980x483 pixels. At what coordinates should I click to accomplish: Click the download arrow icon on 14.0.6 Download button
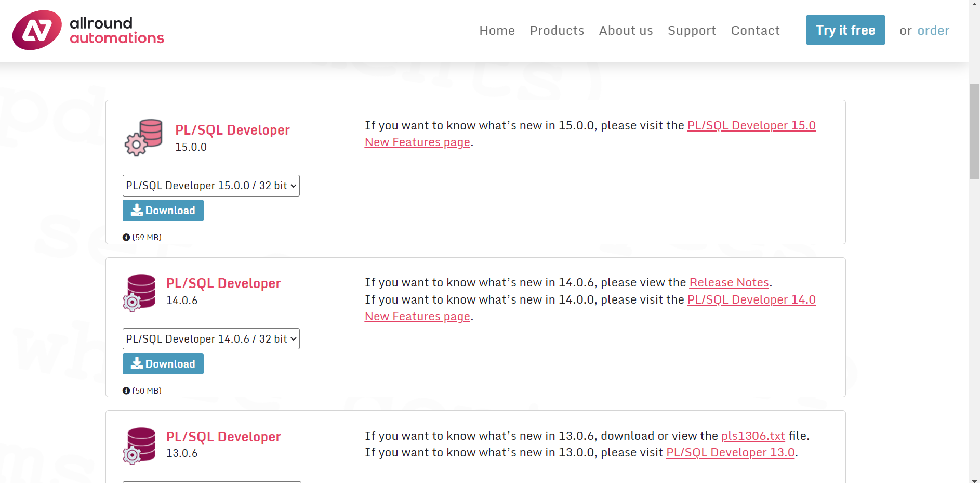click(x=137, y=363)
